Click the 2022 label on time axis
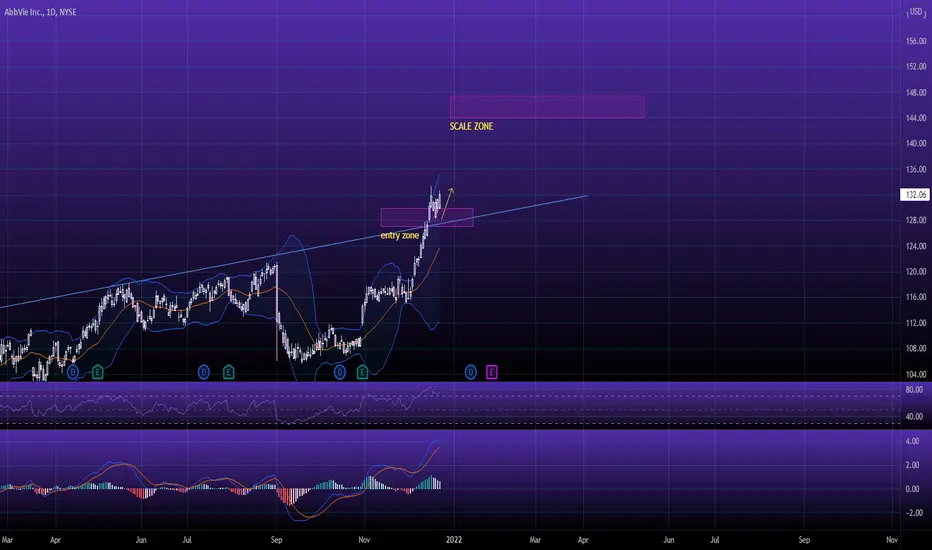Image resolution: width=932 pixels, height=550 pixels. pyautogui.click(x=454, y=540)
